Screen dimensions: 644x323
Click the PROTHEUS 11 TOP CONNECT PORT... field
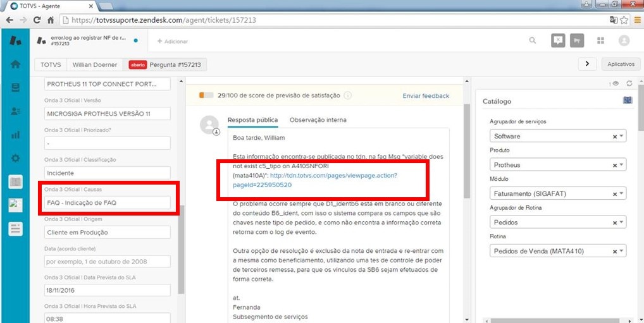click(x=107, y=83)
